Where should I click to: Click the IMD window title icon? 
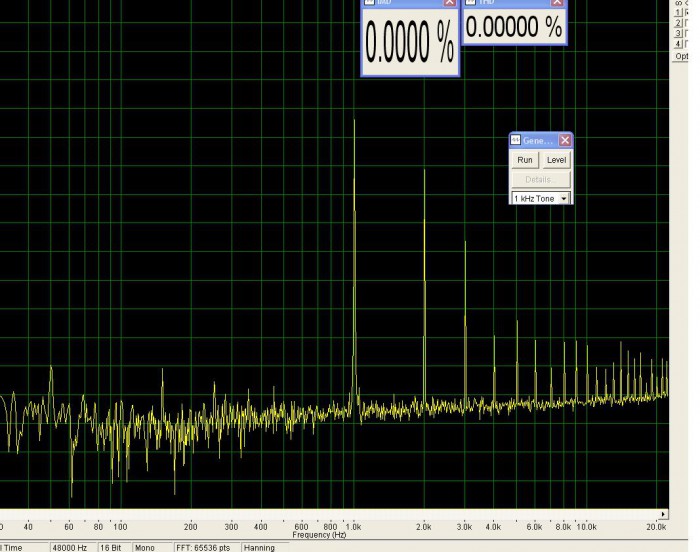369,2
